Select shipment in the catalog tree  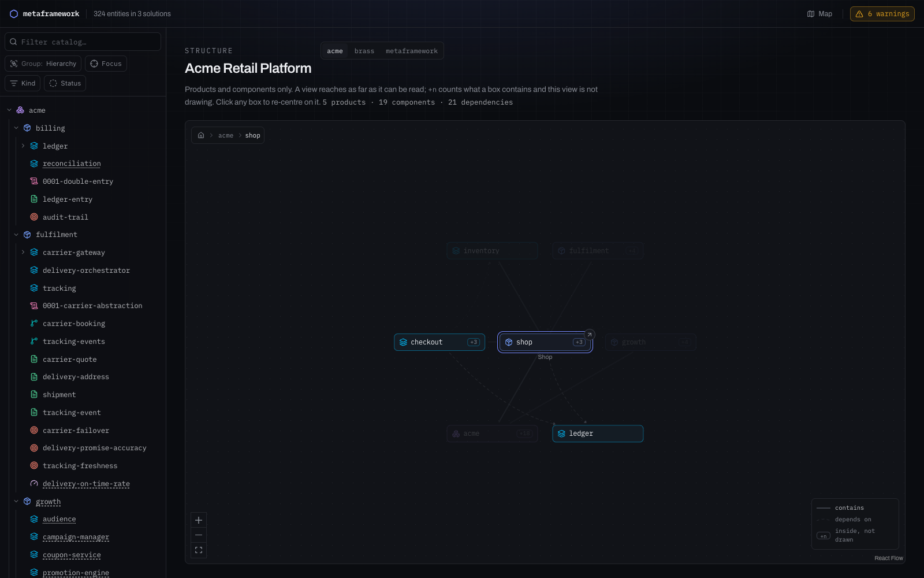tap(59, 395)
